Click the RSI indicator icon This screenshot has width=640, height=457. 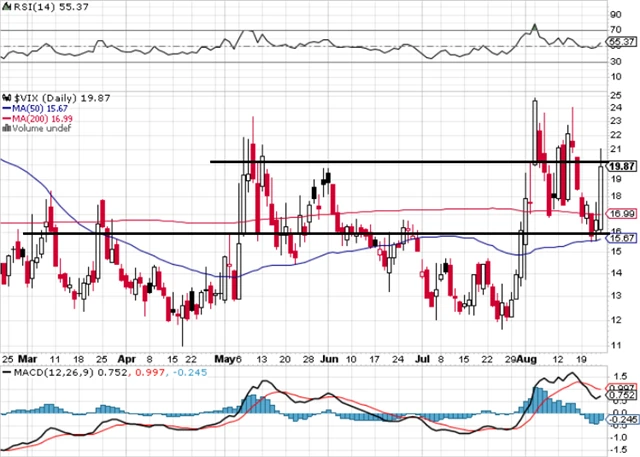coord(5,6)
